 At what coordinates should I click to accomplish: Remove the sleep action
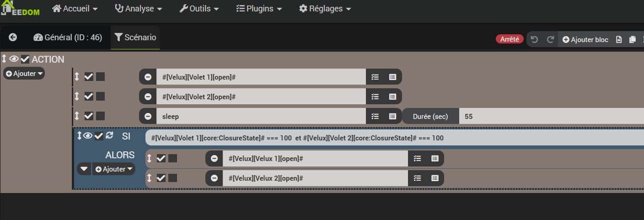tap(148, 116)
